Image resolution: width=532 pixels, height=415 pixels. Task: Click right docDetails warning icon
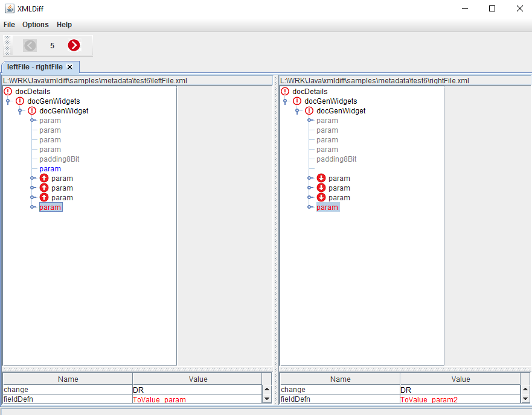click(285, 91)
